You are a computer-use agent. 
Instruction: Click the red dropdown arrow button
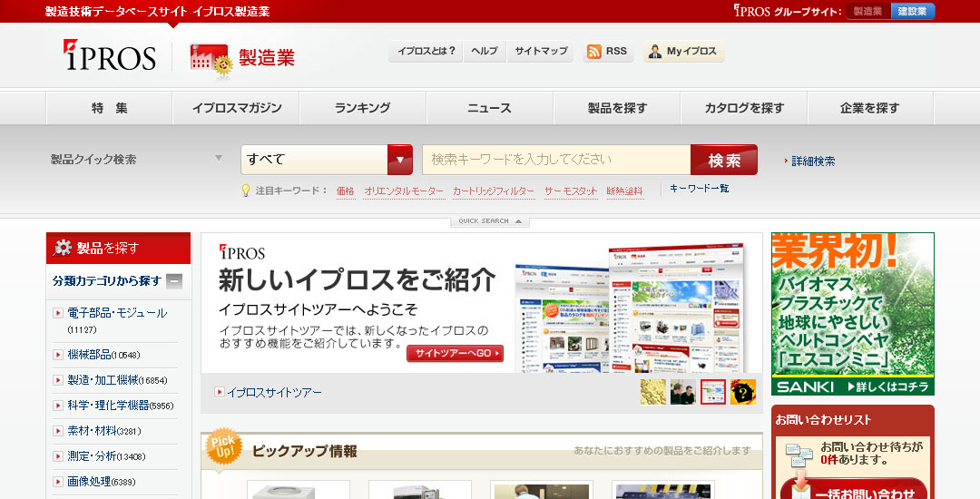click(400, 160)
